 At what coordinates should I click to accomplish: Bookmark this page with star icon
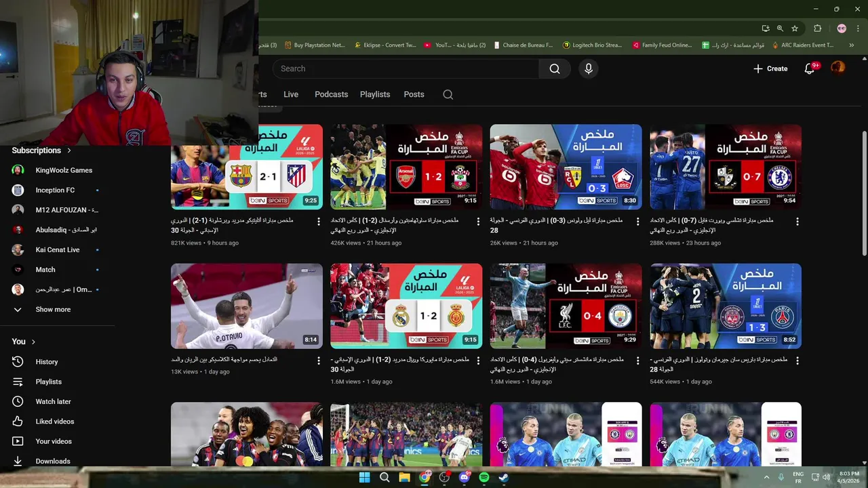(x=795, y=28)
